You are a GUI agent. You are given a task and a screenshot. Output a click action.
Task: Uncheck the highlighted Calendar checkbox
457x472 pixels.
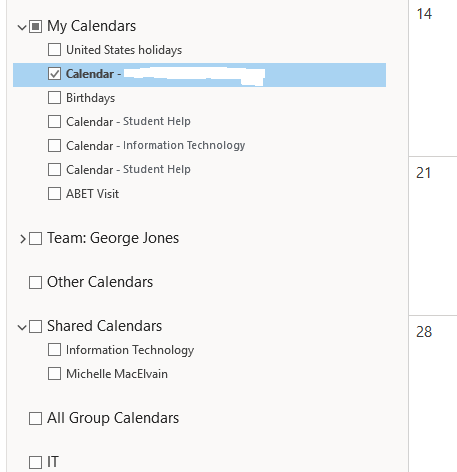[54, 74]
